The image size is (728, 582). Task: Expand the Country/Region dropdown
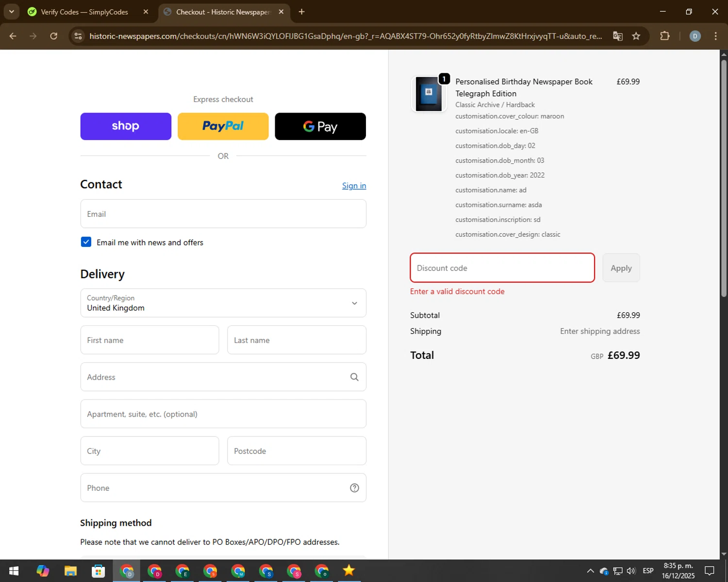(223, 303)
